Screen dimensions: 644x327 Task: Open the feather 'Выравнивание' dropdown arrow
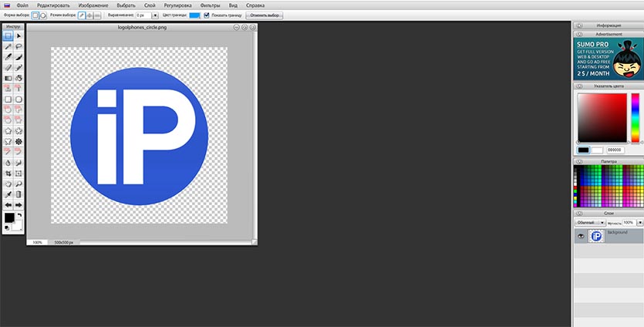click(155, 15)
